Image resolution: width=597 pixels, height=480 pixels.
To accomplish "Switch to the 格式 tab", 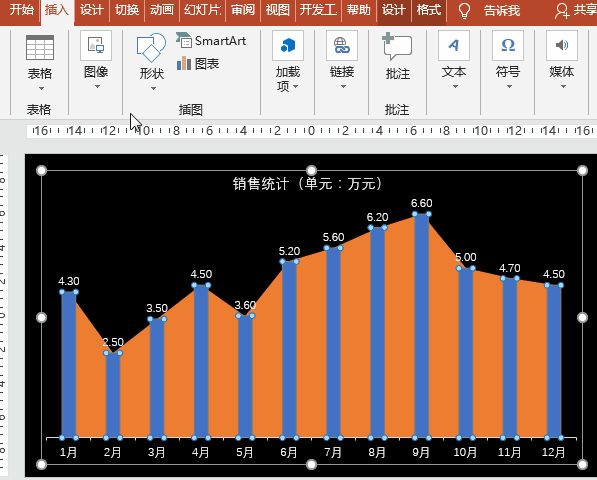I will pyautogui.click(x=428, y=10).
